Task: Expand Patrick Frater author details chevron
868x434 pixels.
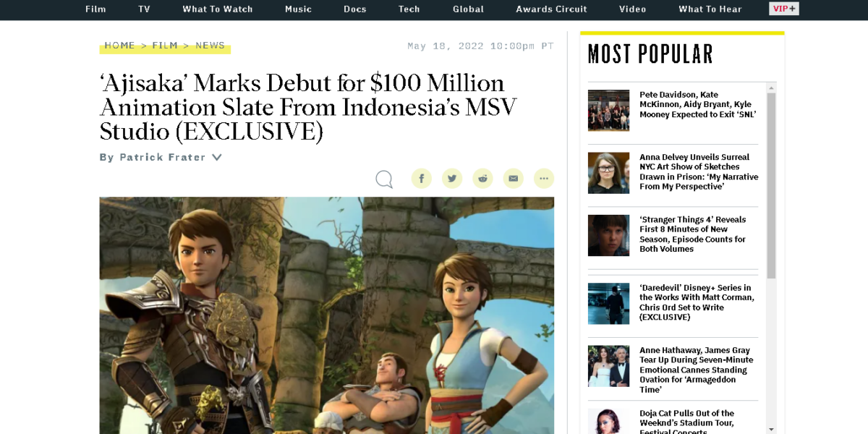Action: point(216,157)
